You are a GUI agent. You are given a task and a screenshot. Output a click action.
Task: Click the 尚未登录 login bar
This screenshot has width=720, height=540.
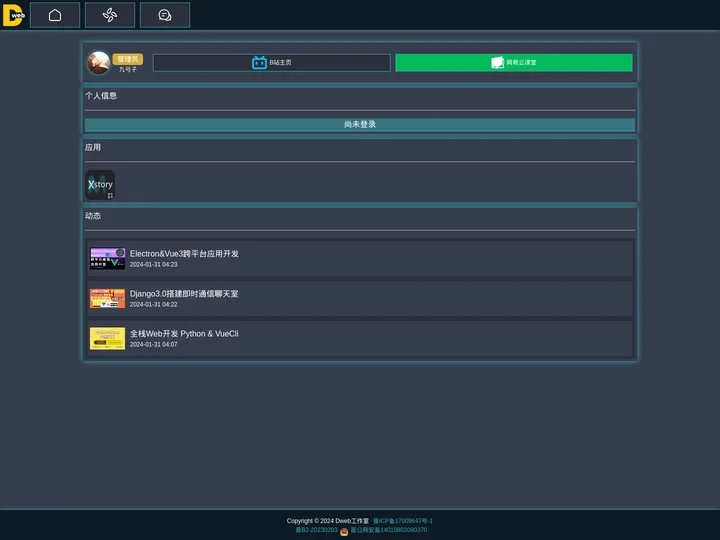click(360, 124)
